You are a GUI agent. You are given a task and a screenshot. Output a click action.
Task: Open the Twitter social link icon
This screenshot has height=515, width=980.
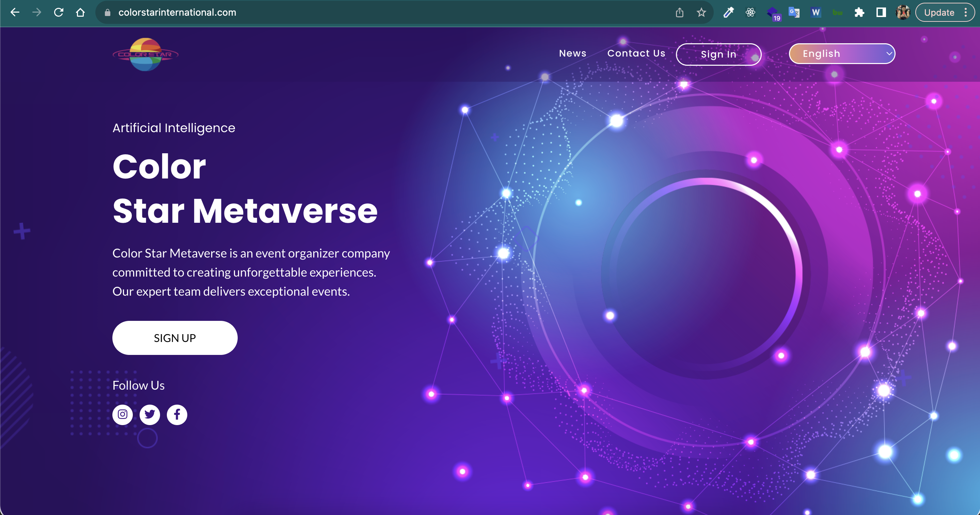point(149,414)
